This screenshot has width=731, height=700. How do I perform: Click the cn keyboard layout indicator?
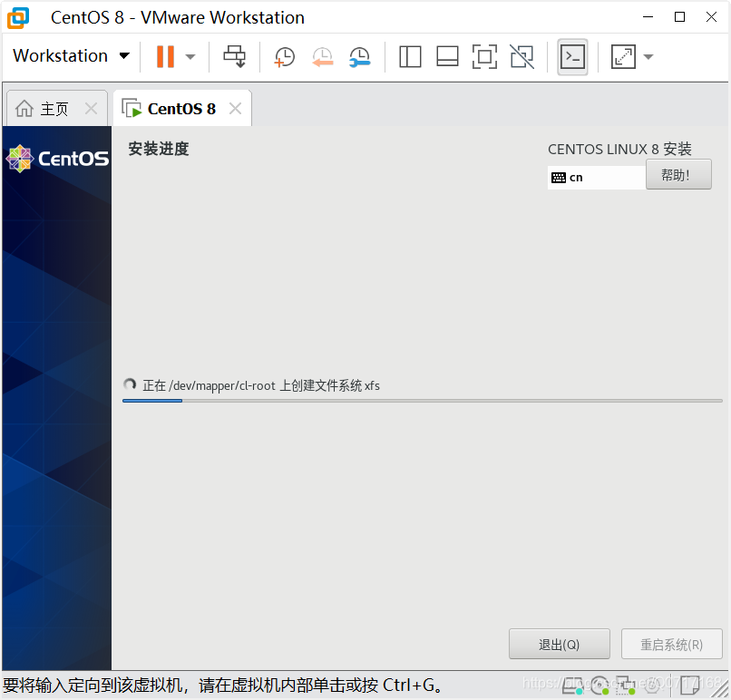pyautogui.click(x=596, y=178)
